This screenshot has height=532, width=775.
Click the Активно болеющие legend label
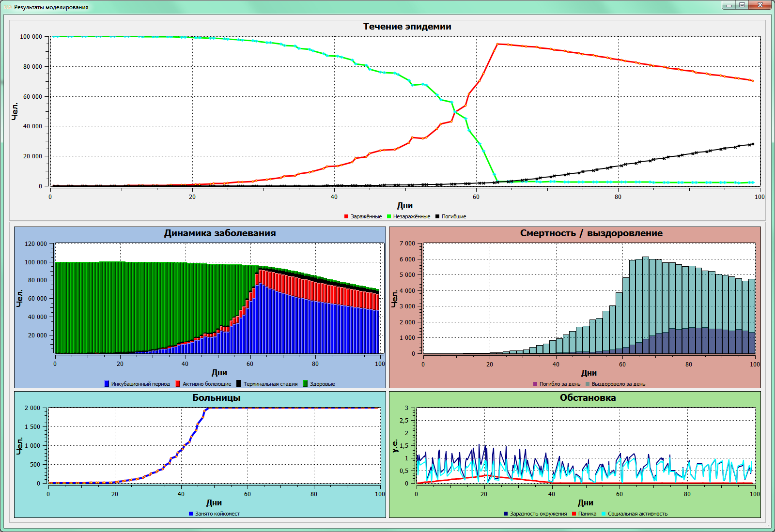coord(207,384)
